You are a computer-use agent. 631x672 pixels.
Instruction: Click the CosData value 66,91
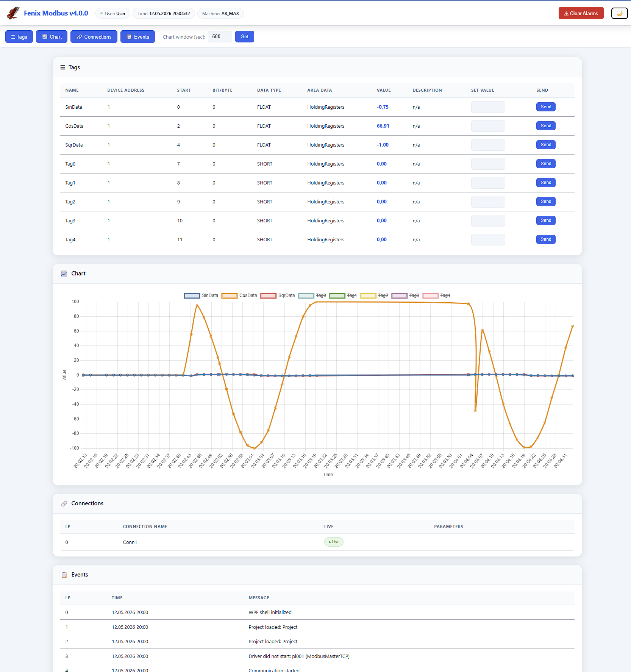tap(383, 126)
